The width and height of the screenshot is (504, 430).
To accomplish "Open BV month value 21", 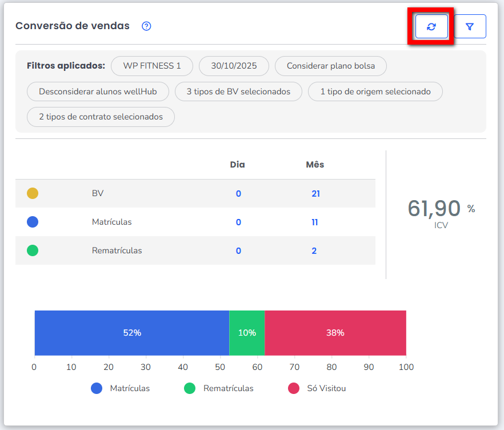I will (315, 194).
